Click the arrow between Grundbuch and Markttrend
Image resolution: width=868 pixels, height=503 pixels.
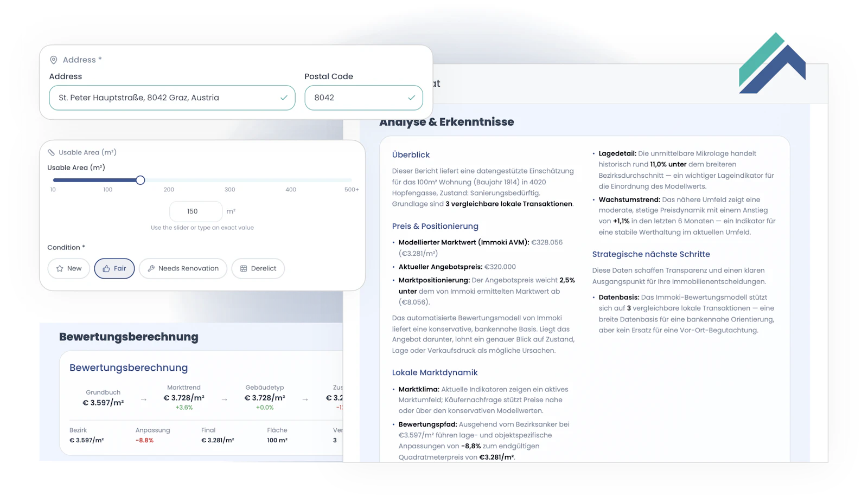pyautogui.click(x=144, y=400)
